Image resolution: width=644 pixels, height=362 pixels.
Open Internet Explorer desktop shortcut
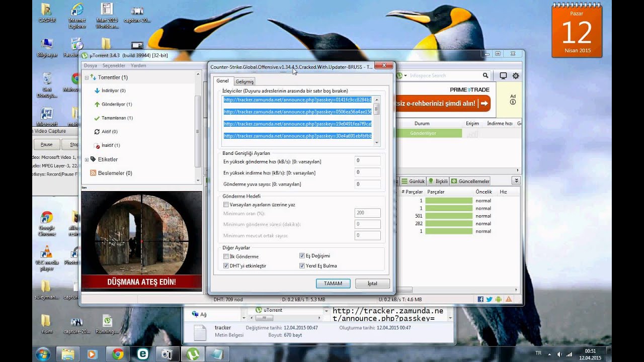(77, 16)
